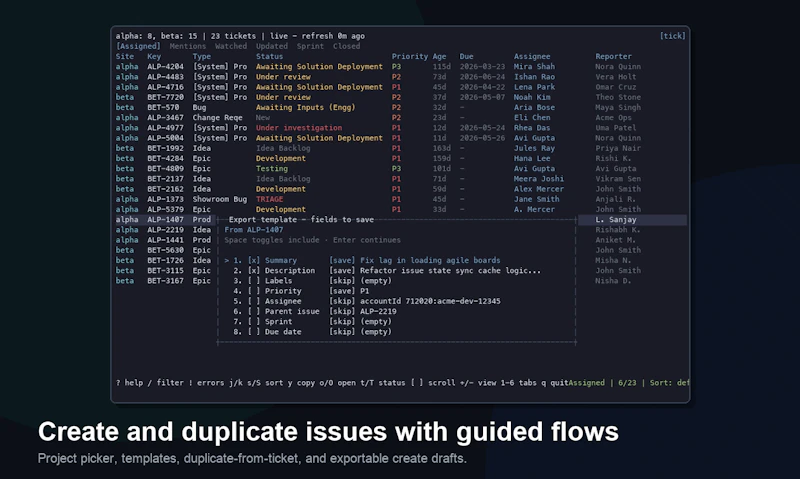Switch to the Closed tab

pyautogui.click(x=346, y=46)
